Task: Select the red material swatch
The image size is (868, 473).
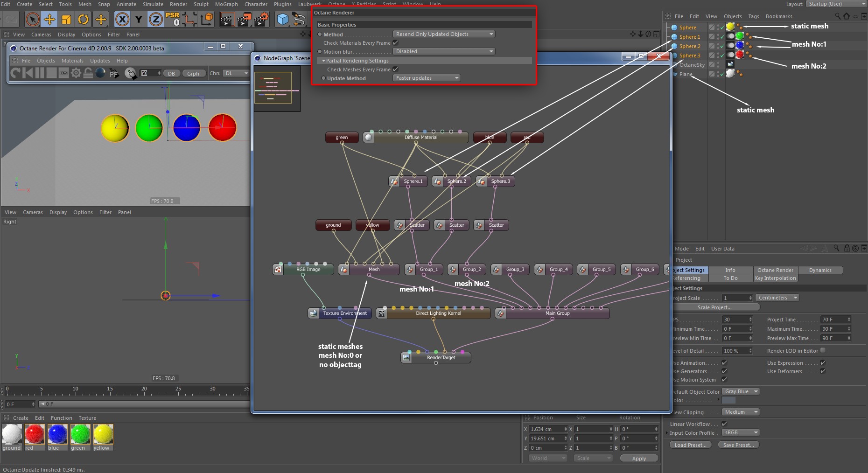Action: pos(35,434)
